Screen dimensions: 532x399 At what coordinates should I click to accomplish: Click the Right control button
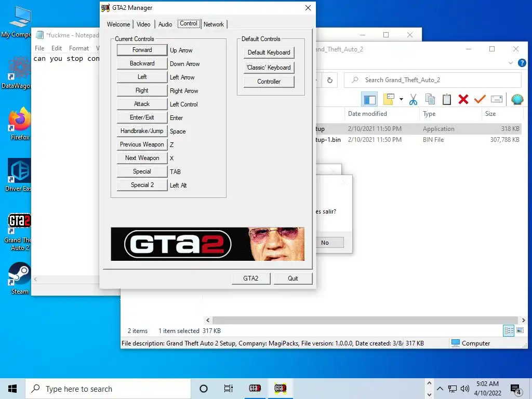point(142,90)
